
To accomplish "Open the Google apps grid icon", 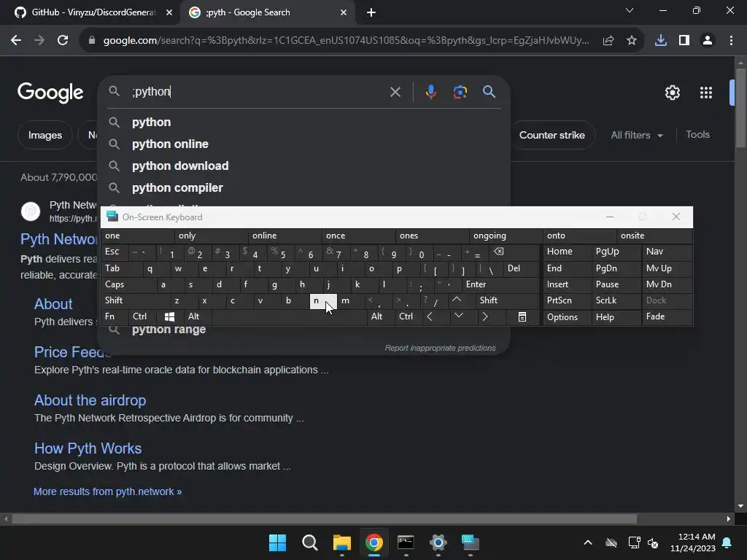I will coord(705,93).
